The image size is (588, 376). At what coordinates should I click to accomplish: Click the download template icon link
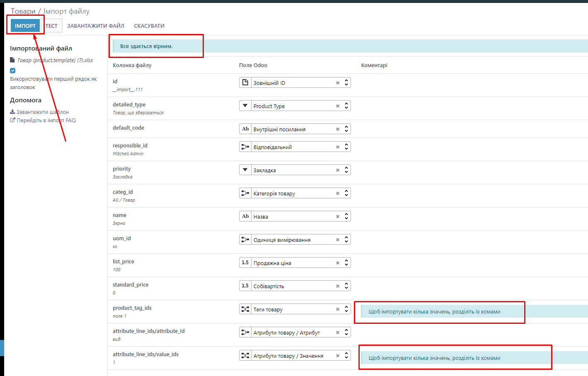pyautogui.click(x=12, y=112)
